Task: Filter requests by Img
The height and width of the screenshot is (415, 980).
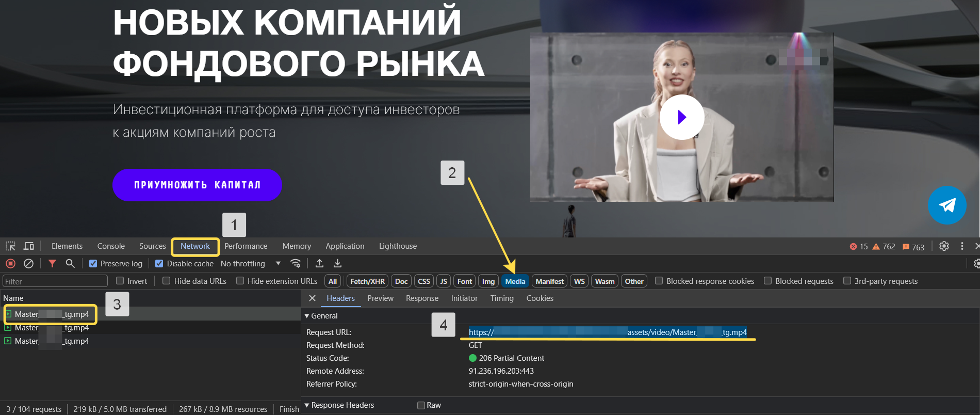Action: tap(488, 281)
